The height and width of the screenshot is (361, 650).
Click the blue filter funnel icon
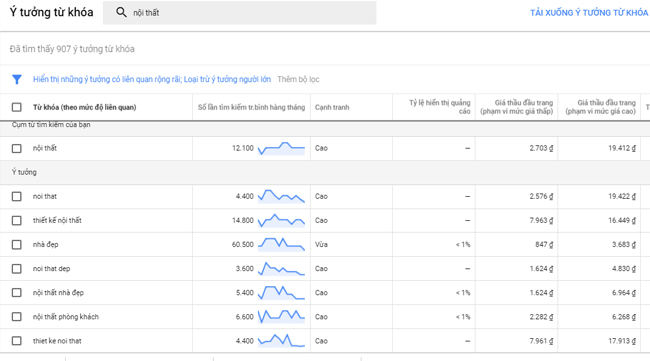(x=17, y=79)
